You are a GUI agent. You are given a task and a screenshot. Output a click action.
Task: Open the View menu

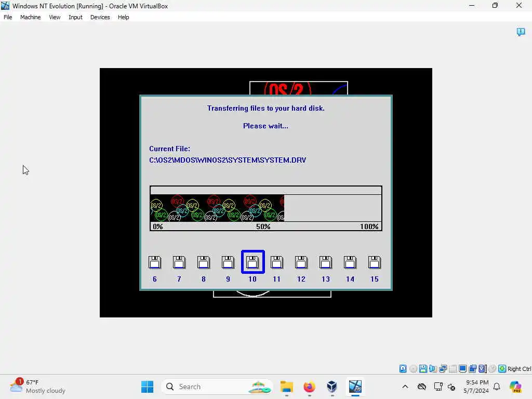[x=55, y=17]
